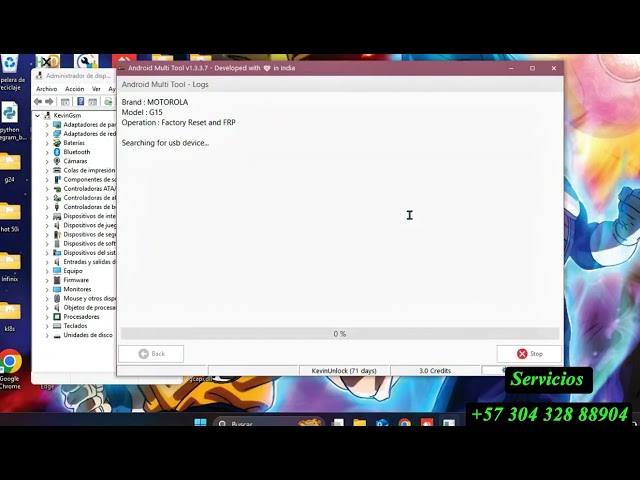Select Componentes de software tree row
Screen dimensions: 640x480
tap(84, 180)
